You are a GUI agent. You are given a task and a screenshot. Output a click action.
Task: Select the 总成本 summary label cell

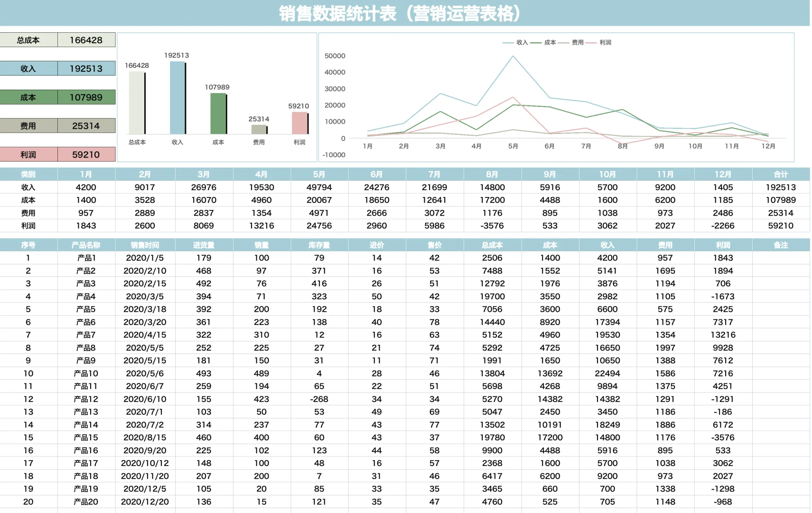click(x=28, y=40)
